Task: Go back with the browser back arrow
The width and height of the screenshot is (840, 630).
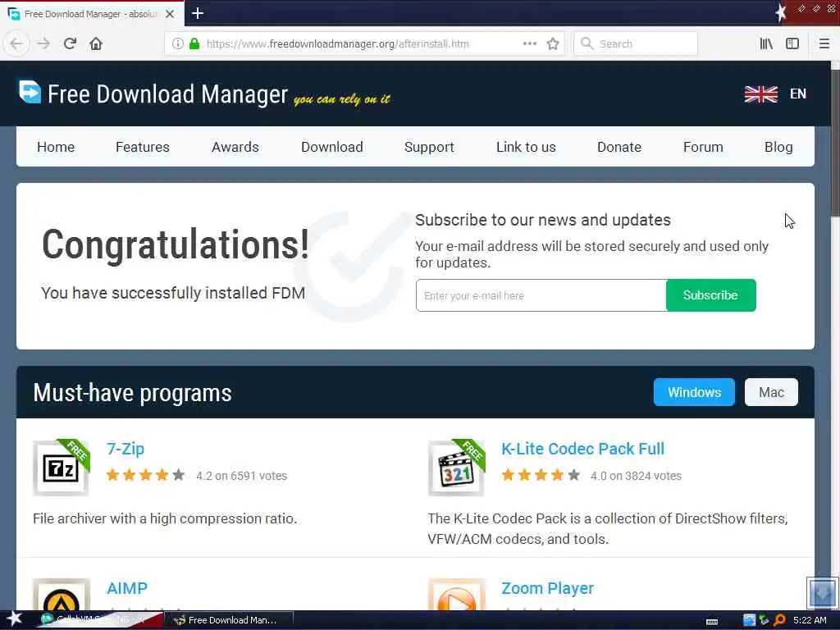Action: [x=16, y=43]
